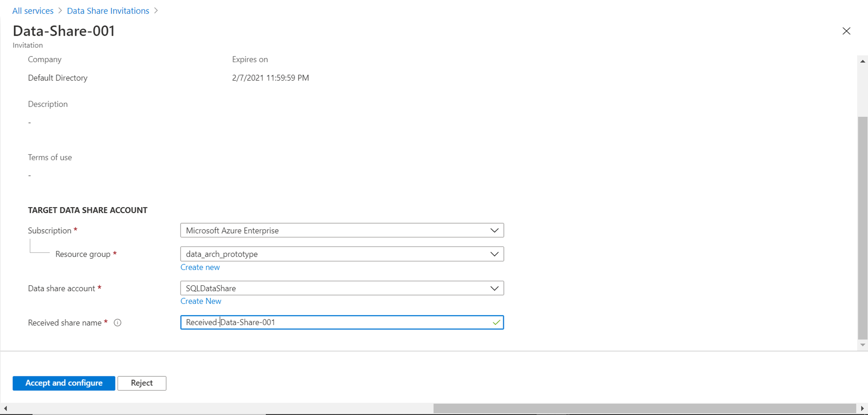This screenshot has height=415, width=868.
Task: Open the Data share account dropdown
Action: click(x=342, y=288)
